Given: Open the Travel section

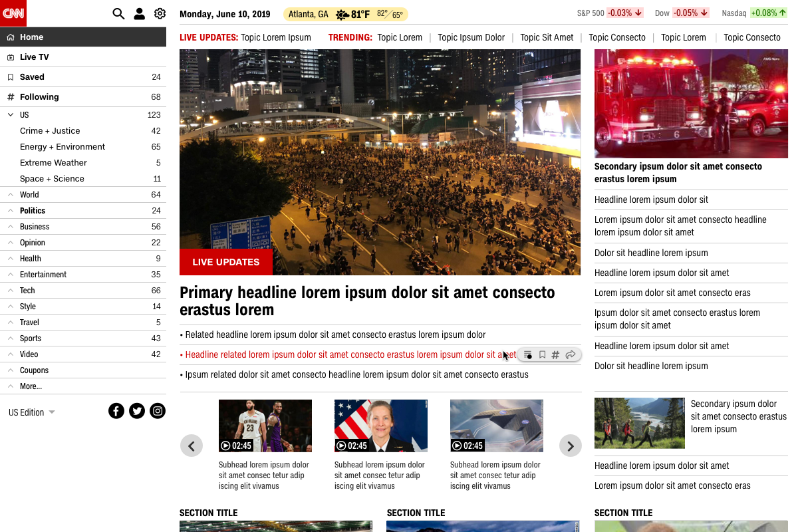Looking at the screenshot, I should pos(83,323).
